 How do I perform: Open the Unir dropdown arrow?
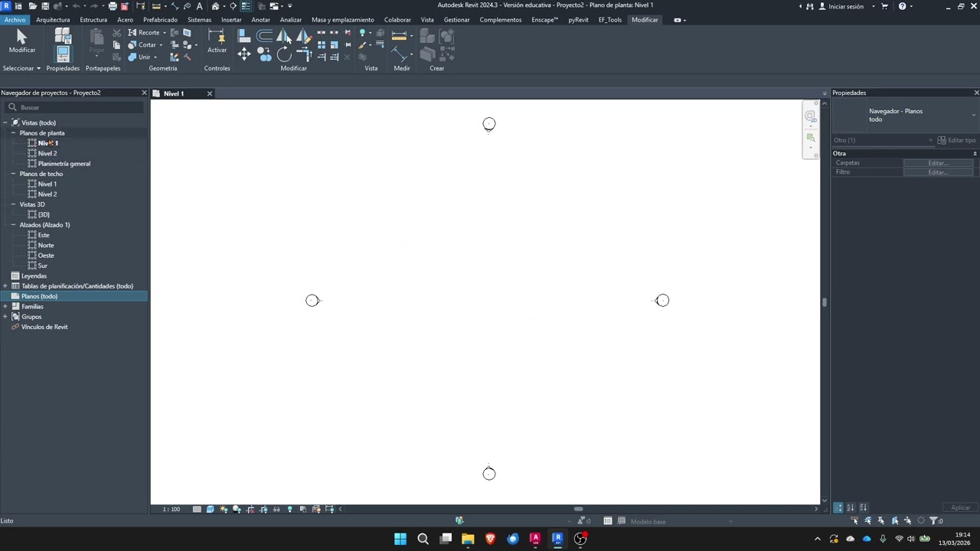click(x=155, y=57)
